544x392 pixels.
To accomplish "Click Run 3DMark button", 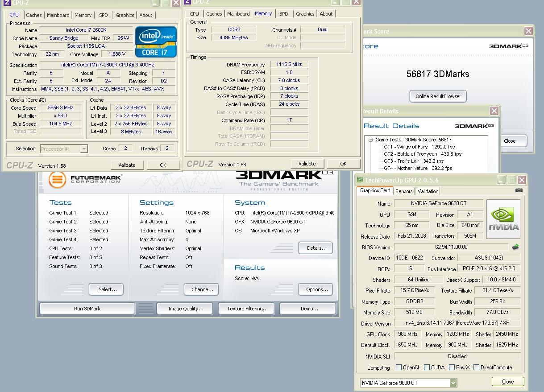I will pos(87,309).
